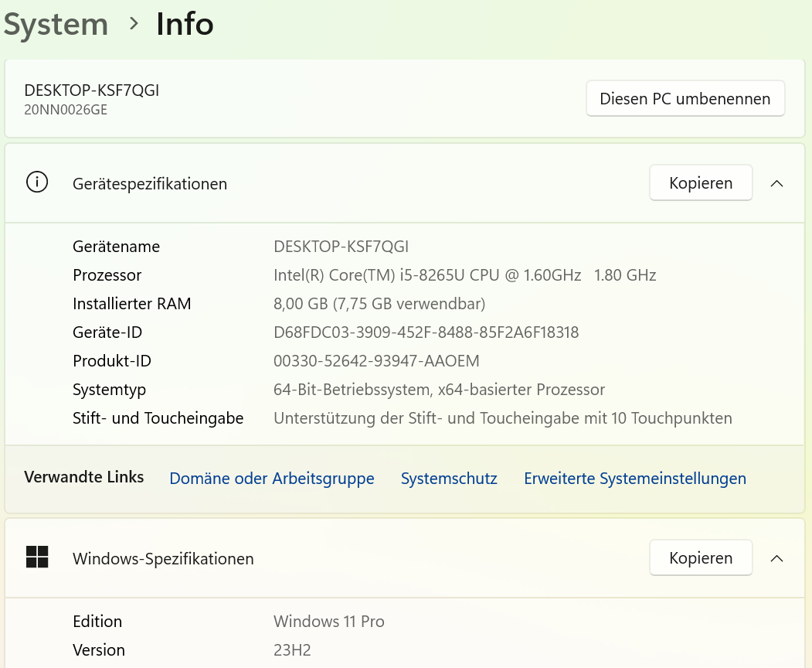Select the PC name DESKTOP-KSF7QGI at top
Image resolution: width=812 pixels, height=668 pixels.
[x=92, y=90]
